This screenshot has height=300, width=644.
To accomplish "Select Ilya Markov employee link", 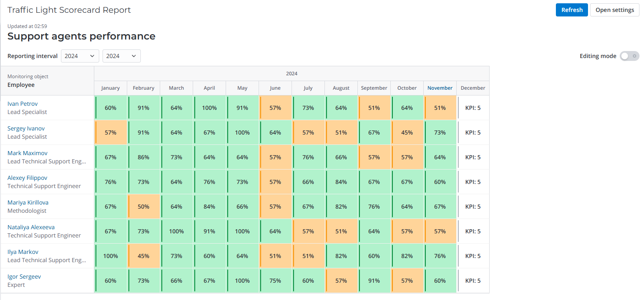I will 23,252.
